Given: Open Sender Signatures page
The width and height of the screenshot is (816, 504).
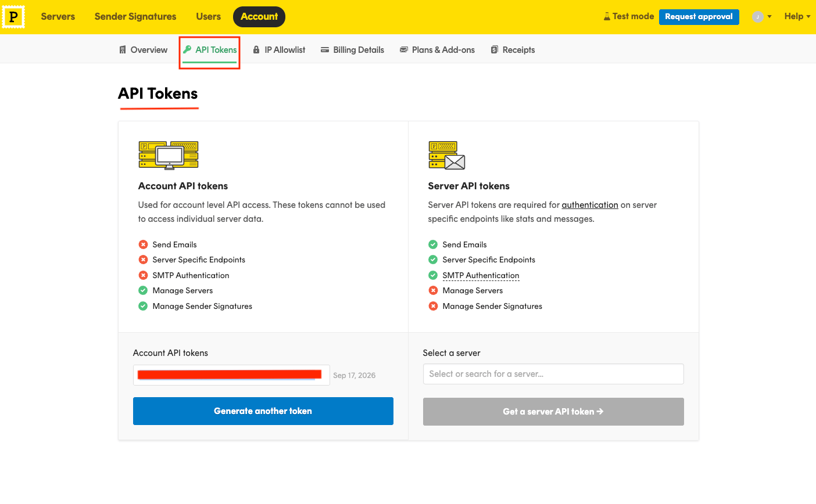Looking at the screenshot, I should point(135,17).
